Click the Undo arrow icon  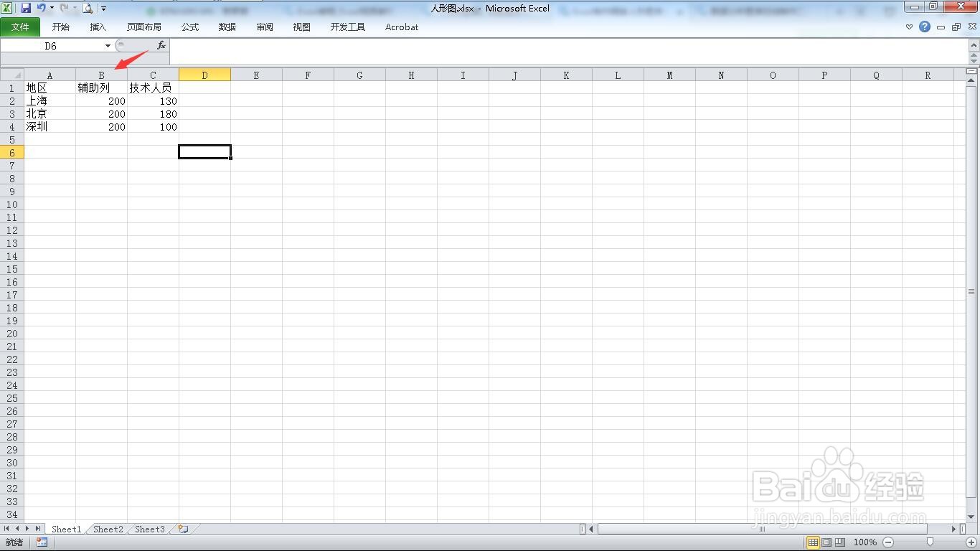pyautogui.click(x=41, y=8)
